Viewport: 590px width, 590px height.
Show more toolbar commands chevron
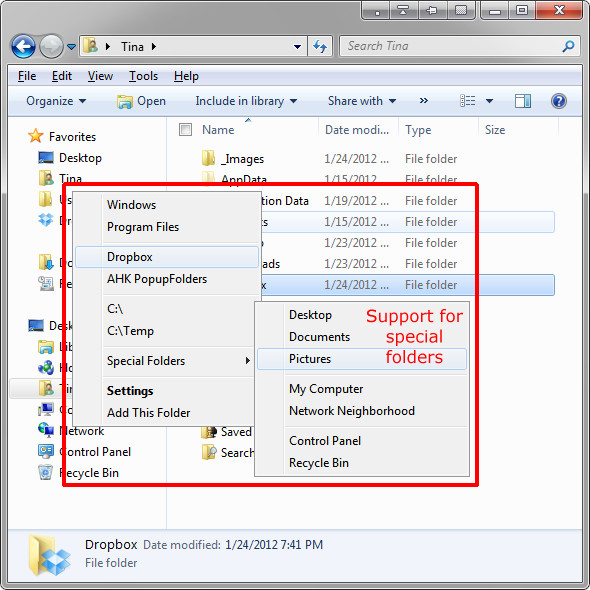coord(424,100)
